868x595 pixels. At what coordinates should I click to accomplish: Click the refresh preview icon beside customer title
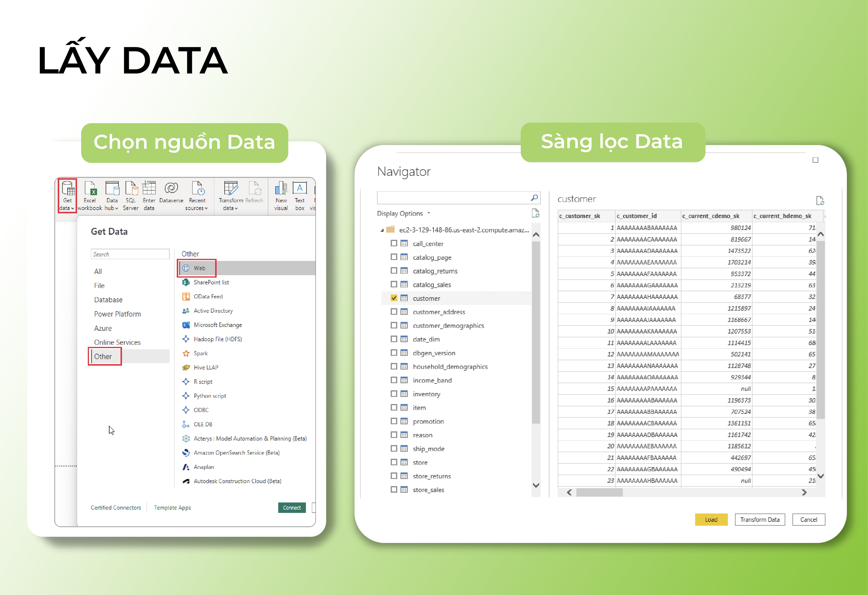coord(820,201)
